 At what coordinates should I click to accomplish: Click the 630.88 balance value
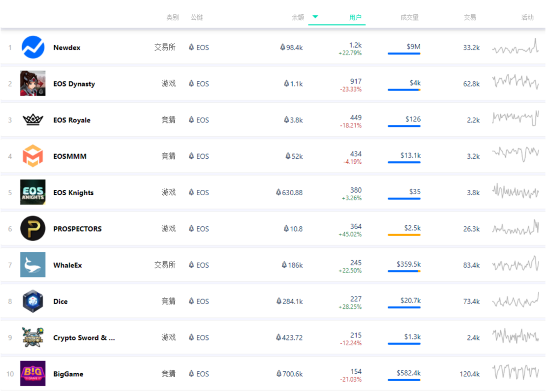(x=292, y=192)
